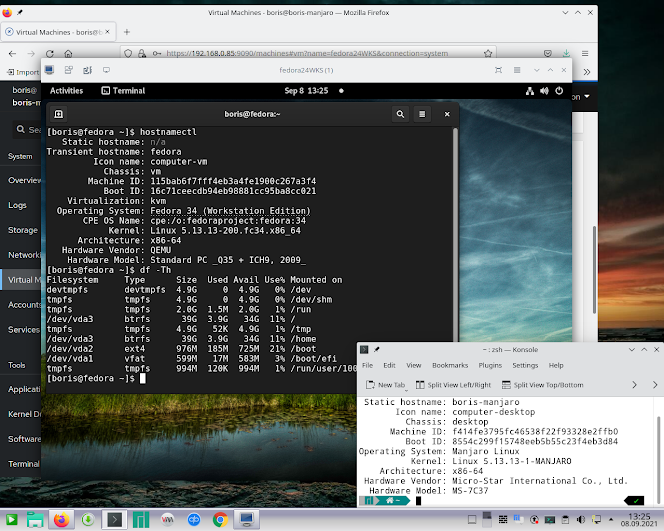The width and height of the screenshot is (664, 531).
Task: Open the GNOME power menu icon
Action: click(559, 91)
